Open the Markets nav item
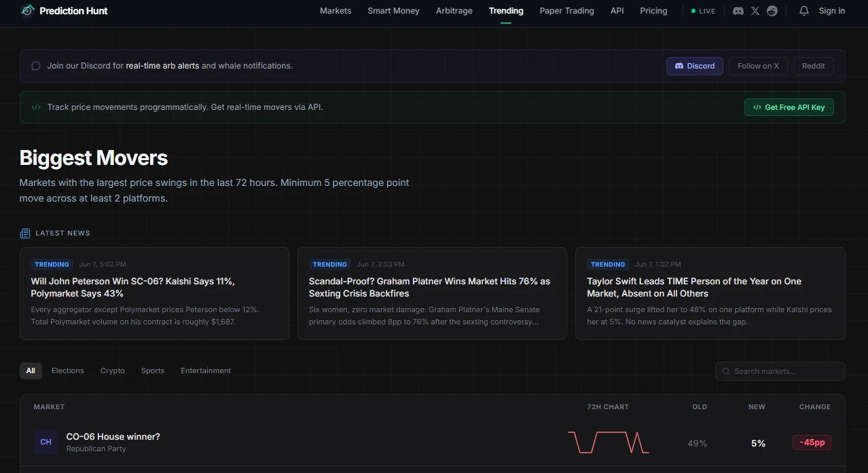 pyautogui.click(x=336, y=11)
